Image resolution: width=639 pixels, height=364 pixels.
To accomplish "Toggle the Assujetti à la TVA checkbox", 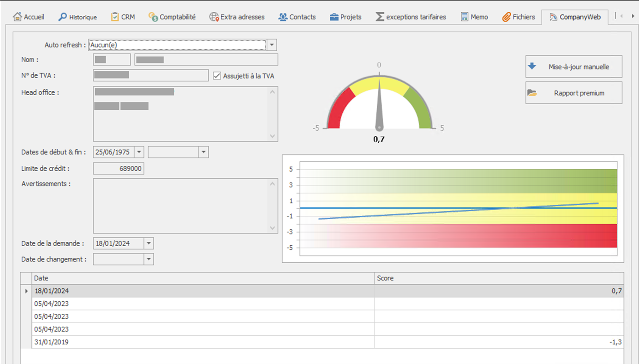I will click(217, 76).
